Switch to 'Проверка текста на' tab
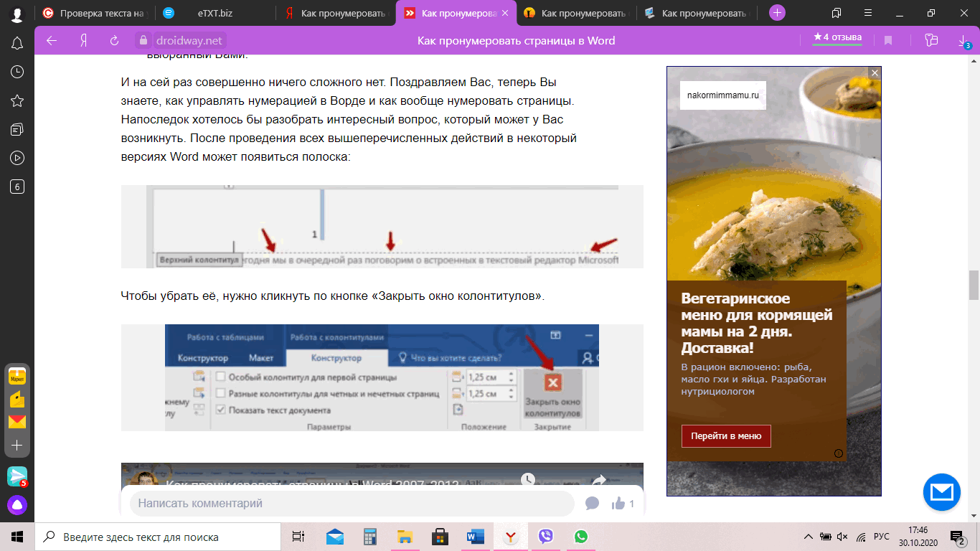Image resolution: width=980 pixels, height=551 pixels. (x=93, y=13)
